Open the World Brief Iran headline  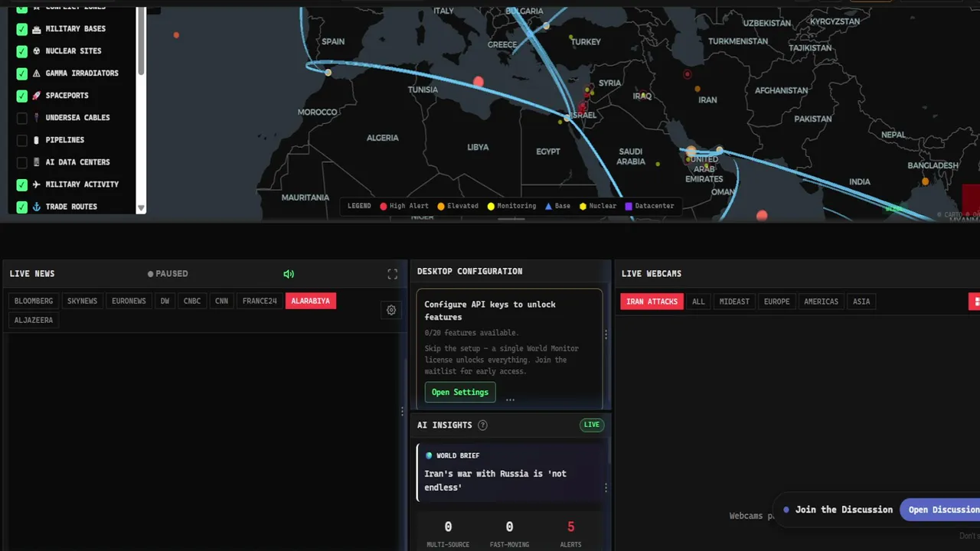495,480
